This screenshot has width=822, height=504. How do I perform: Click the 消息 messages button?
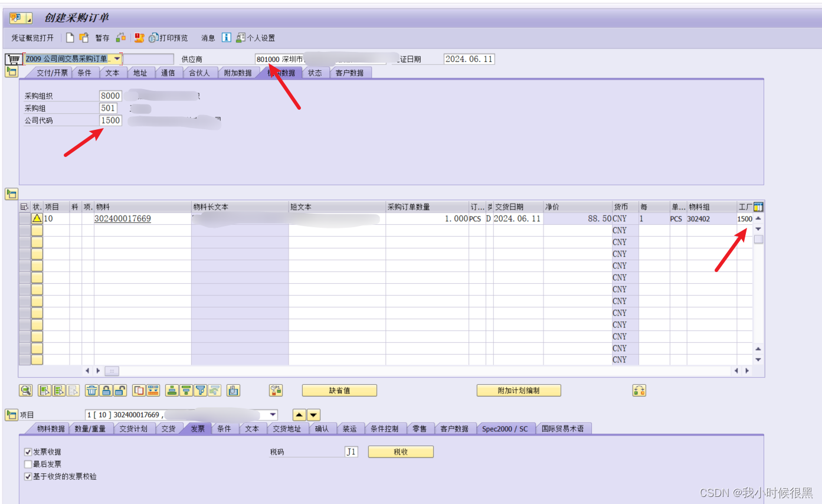(208, 38)
